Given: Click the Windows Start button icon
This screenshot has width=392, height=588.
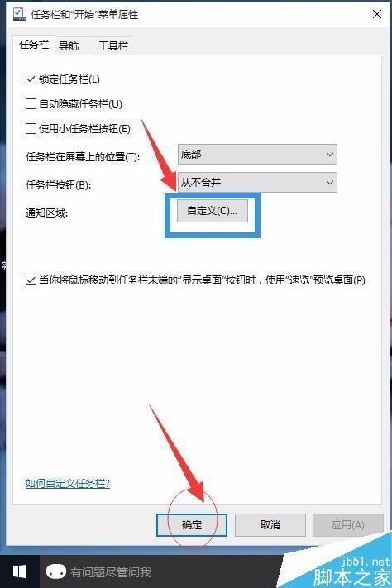Looking at the screenshot, I should click(x=20, y=571).
